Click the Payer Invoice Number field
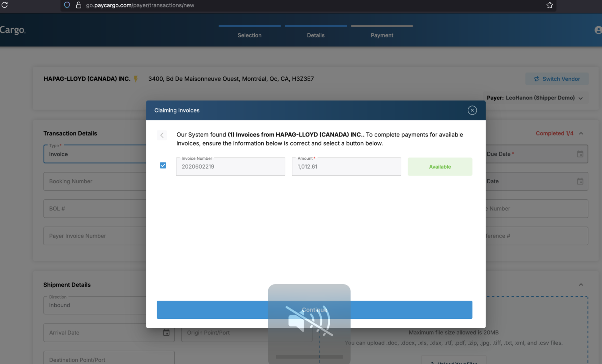The height and width of the screenshot is (364, 602). coord(95,236)
